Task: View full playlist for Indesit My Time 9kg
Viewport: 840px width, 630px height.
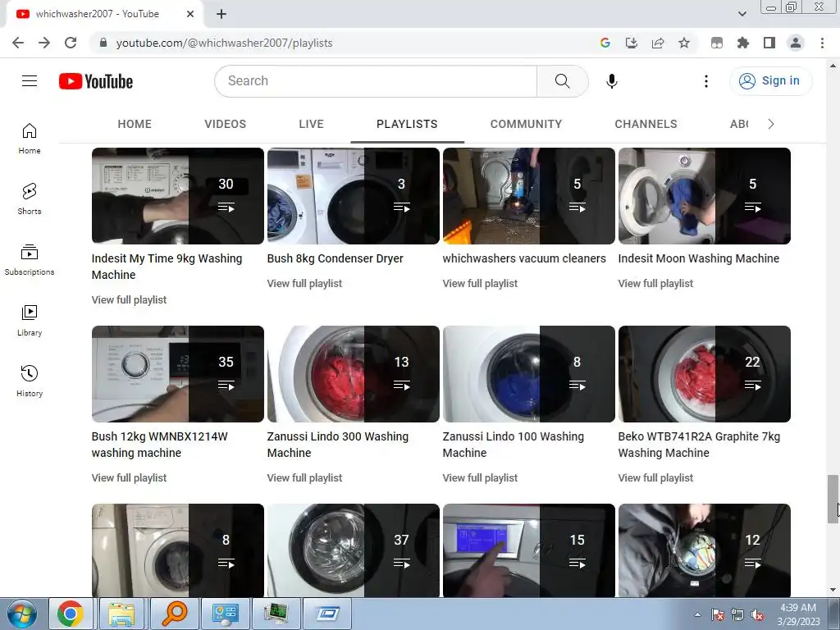Action: pyautogui.click(x=129, y=300)
